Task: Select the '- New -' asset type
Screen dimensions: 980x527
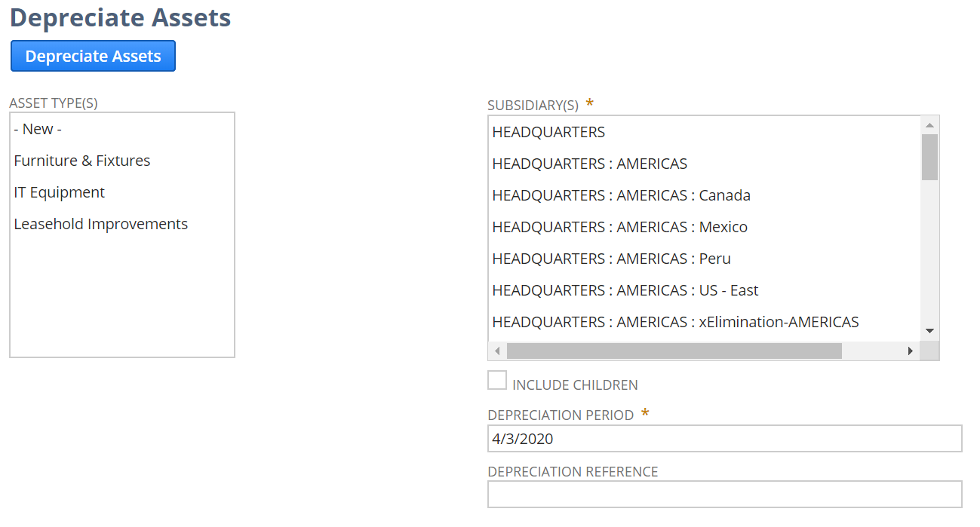Action: pyautogui.click(x=122, y=129)
